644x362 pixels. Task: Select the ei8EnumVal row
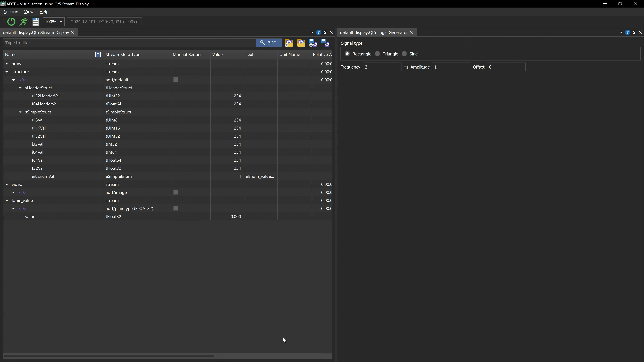(x=168, y=176)
